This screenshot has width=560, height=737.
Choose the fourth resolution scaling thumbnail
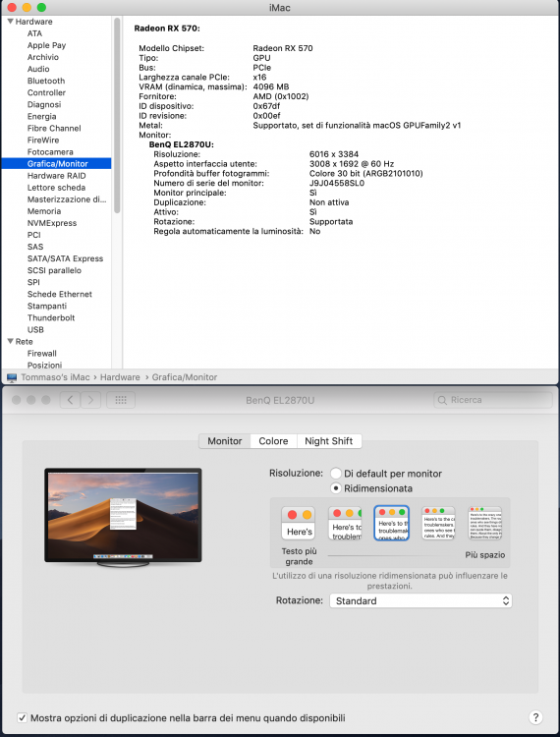(438, 523)
